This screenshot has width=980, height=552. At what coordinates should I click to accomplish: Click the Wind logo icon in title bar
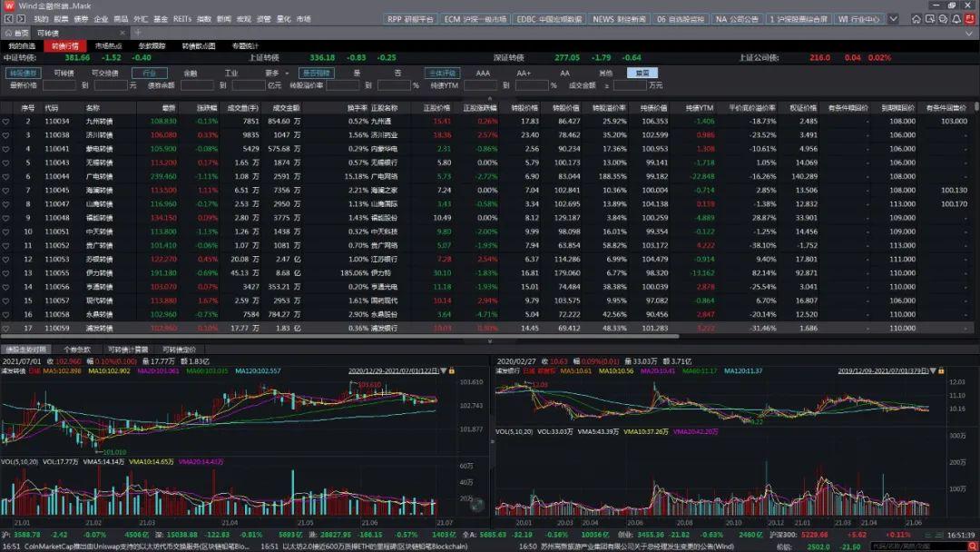9,5
